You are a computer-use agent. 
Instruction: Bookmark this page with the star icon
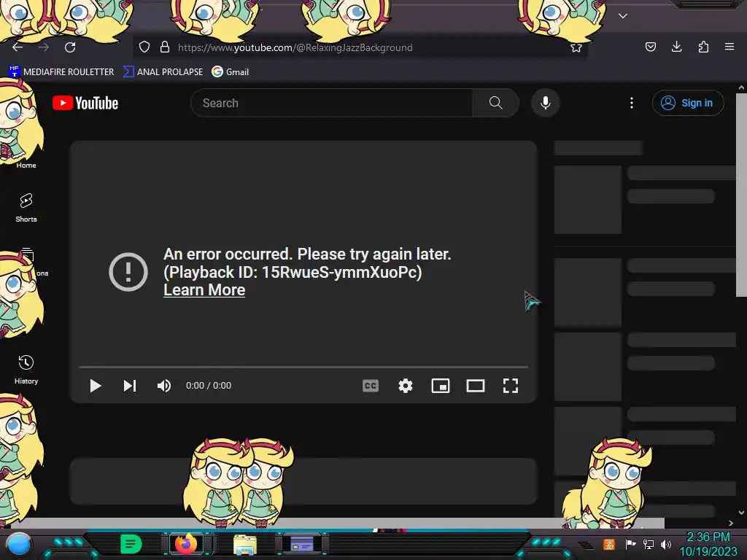point(576,47)
